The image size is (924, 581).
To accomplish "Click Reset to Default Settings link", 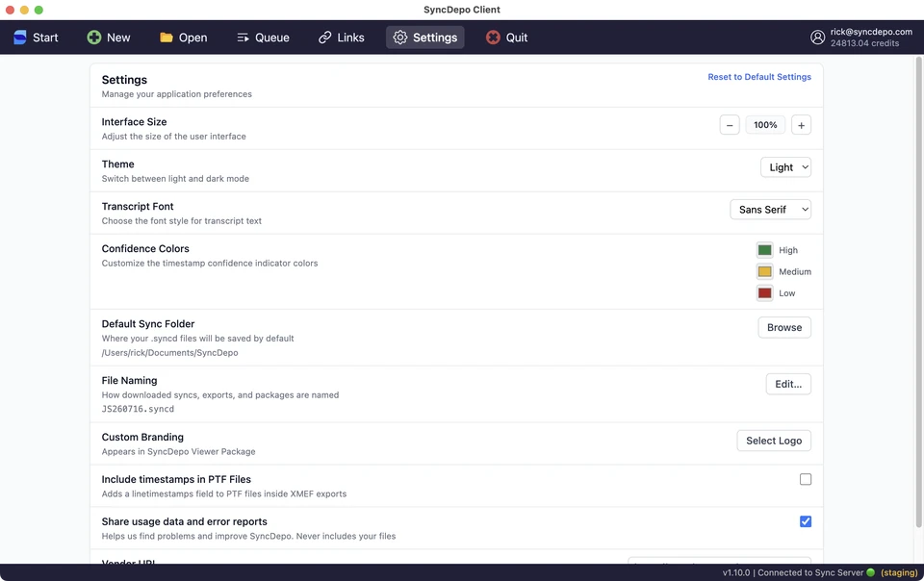I will 759,77.
